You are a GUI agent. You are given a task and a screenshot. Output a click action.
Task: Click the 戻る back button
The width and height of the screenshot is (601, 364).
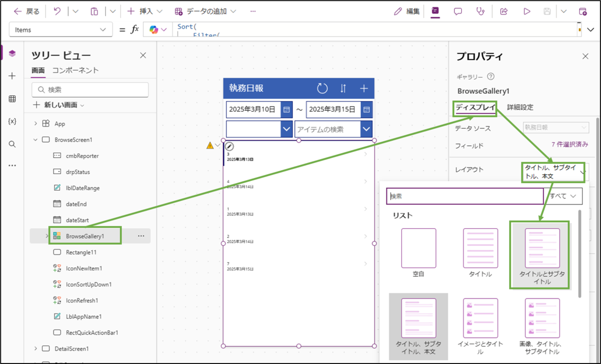click(x=27, y=11)
